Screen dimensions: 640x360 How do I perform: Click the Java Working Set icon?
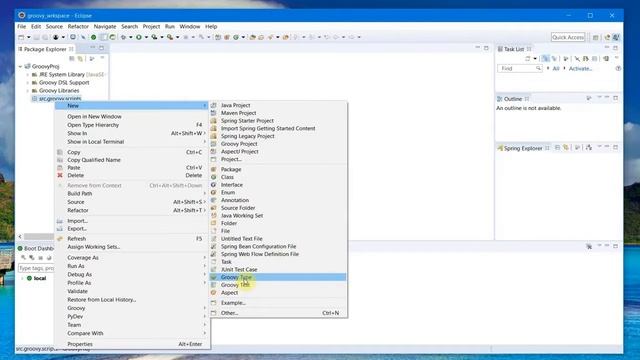pyautogui.click(x=213, y=216)
